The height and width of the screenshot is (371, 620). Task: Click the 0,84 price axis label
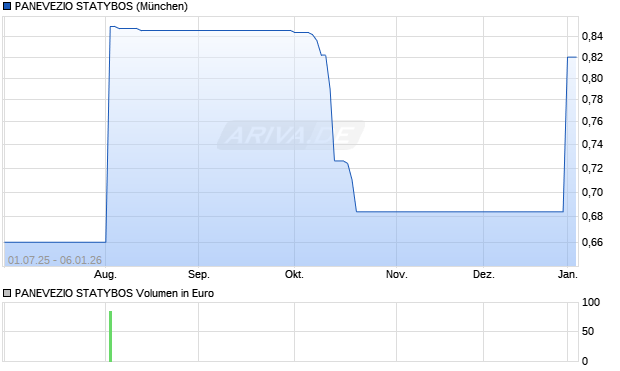click(592, 36)
